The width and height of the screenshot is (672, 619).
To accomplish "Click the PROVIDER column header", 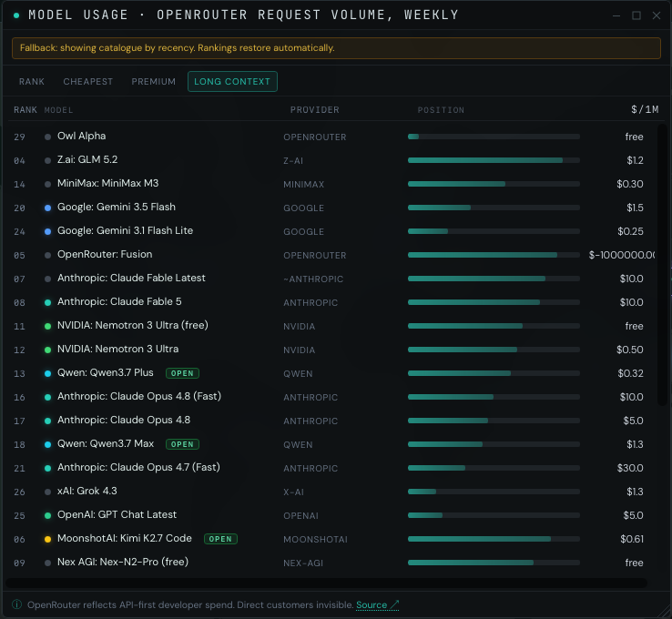I will pyautogui.click(x=314, y=110).
